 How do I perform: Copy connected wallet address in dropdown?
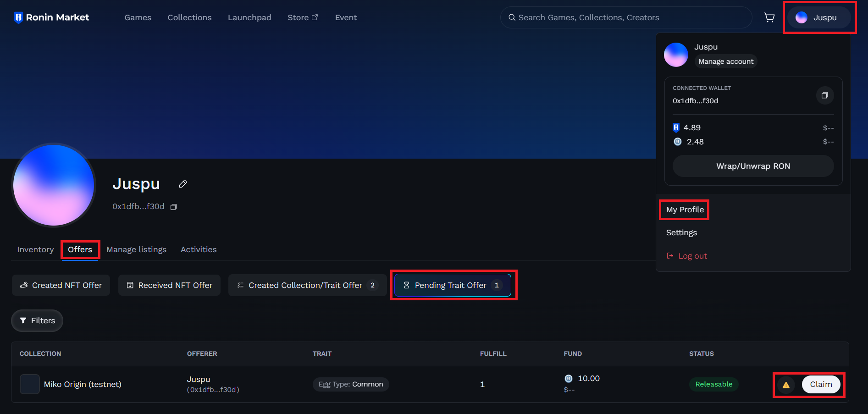click(824, 95)
